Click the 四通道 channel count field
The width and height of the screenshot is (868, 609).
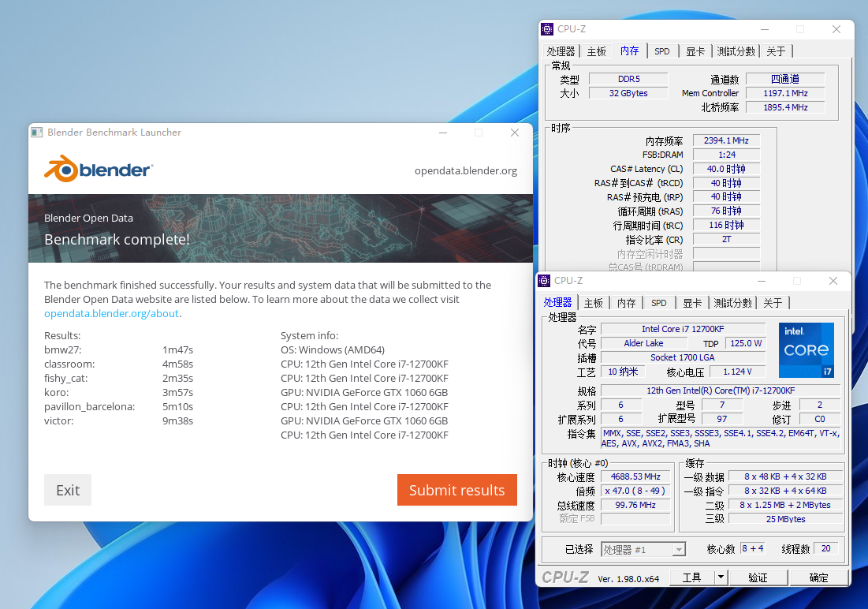coord(785,79)
